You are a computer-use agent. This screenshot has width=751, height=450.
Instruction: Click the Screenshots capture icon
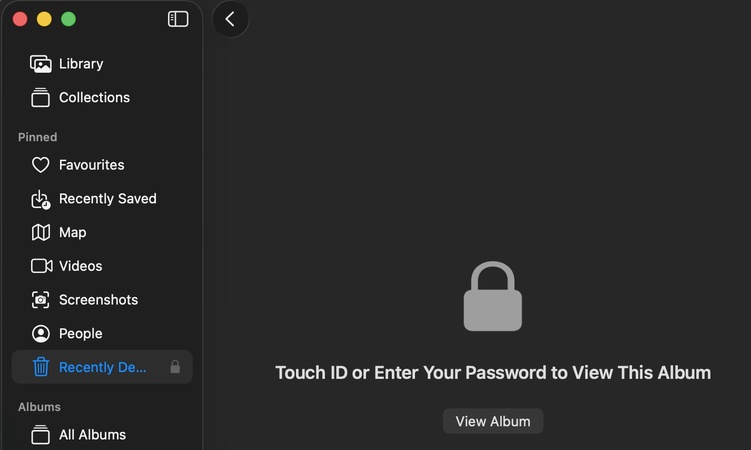pos(41,300)
